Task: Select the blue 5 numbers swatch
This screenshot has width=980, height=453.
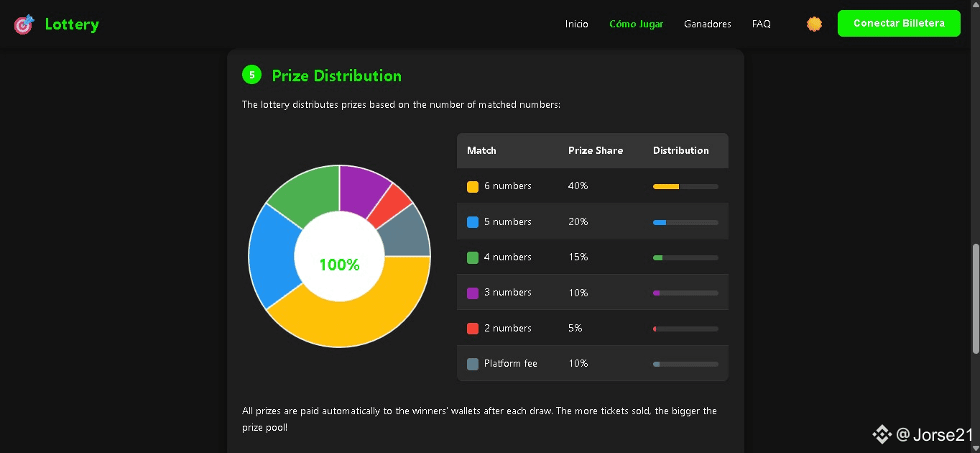Action: [x=473, y=222]
